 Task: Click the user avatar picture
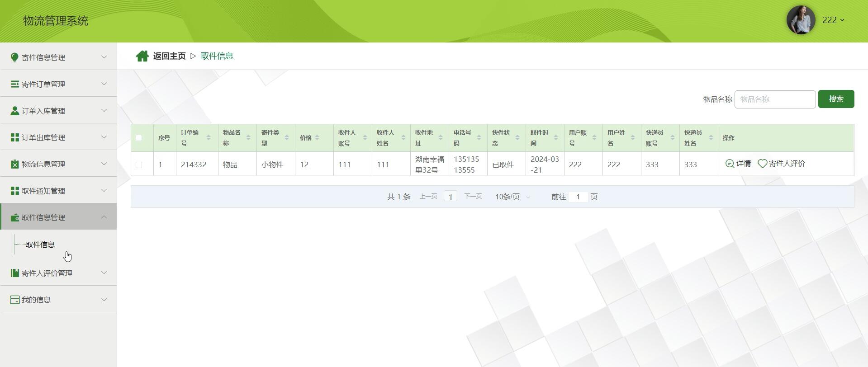point(801,20)
